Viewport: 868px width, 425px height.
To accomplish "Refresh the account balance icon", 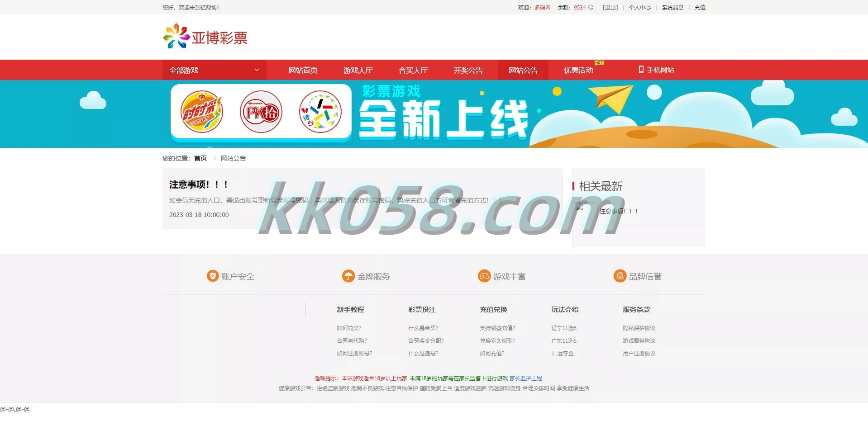I will (591, 7).
